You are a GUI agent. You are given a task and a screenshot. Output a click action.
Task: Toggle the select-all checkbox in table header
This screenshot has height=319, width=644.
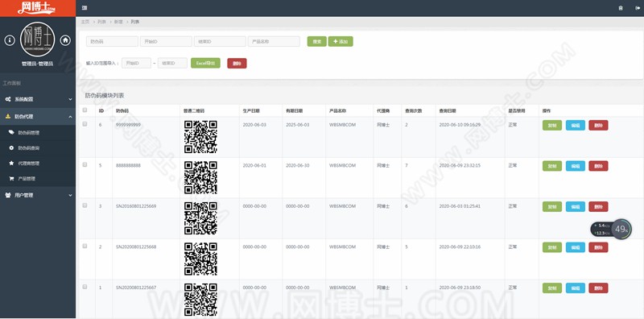pos(85,110)
